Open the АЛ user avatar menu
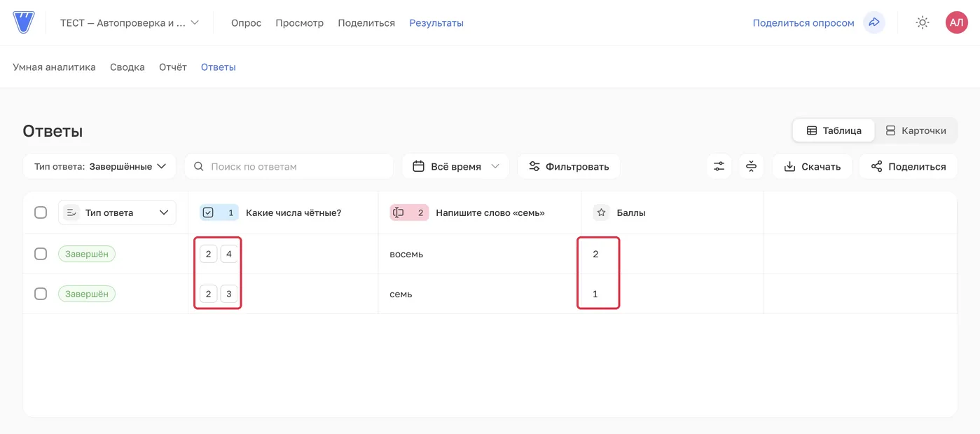 coord(956,22)
